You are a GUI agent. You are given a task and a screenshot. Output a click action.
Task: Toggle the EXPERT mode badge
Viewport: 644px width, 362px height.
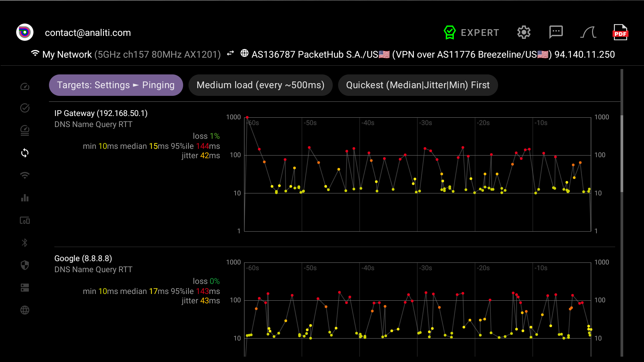(471, 33)
